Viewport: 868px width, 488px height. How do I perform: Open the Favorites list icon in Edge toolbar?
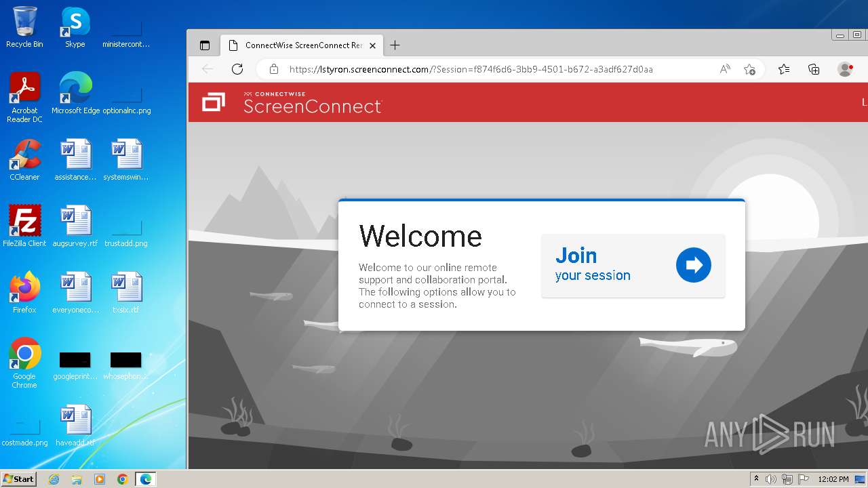point(784,69)
